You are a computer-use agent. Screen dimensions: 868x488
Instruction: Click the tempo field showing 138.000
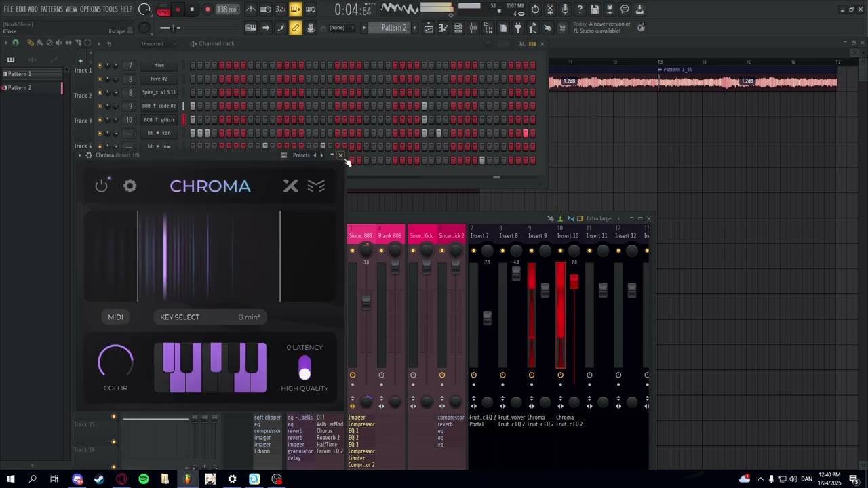pos(227,9)
